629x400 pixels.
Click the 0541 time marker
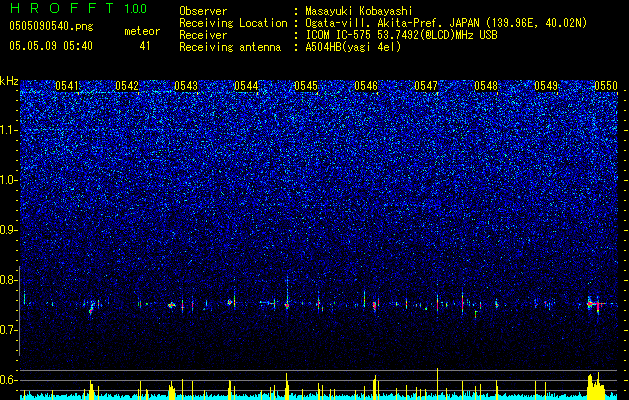67,86
